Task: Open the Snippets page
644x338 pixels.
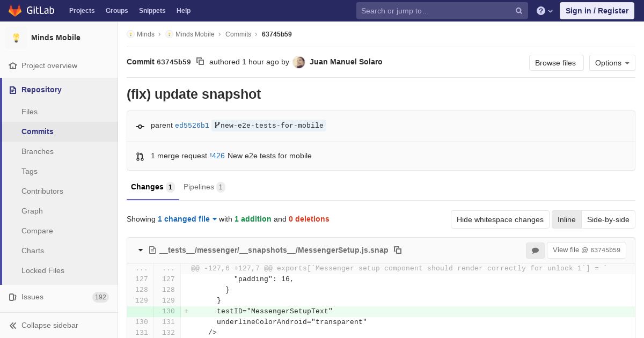Action: pyautogui.click(x=152, y=11)
